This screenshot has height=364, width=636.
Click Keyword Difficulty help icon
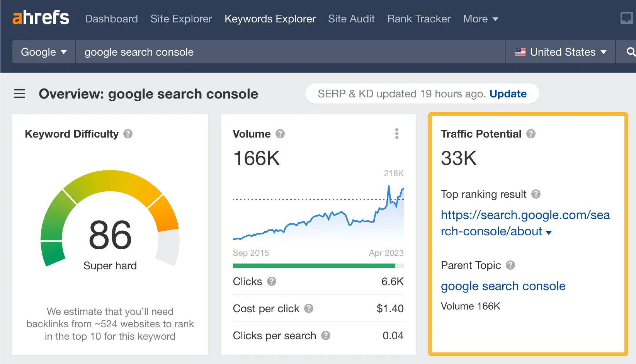point(128,134)
